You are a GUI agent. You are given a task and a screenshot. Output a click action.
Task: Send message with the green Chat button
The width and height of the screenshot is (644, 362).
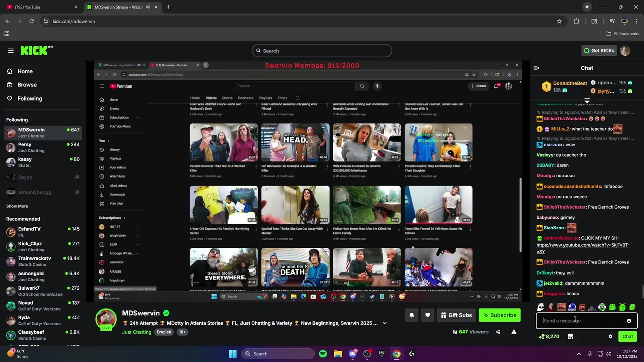click(x=627, y=336)
